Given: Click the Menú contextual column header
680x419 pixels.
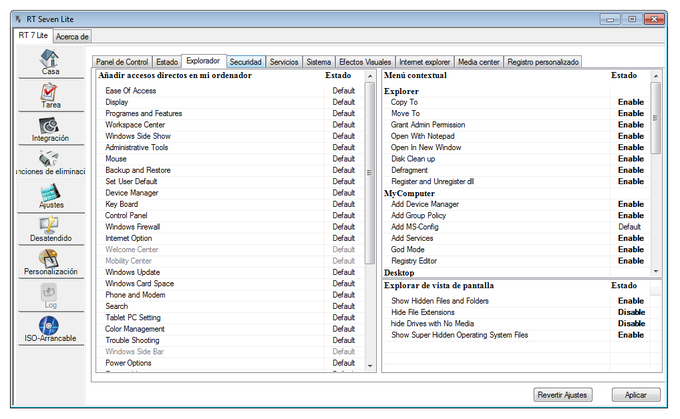Looking at the screenshot, I should point(415,75).
